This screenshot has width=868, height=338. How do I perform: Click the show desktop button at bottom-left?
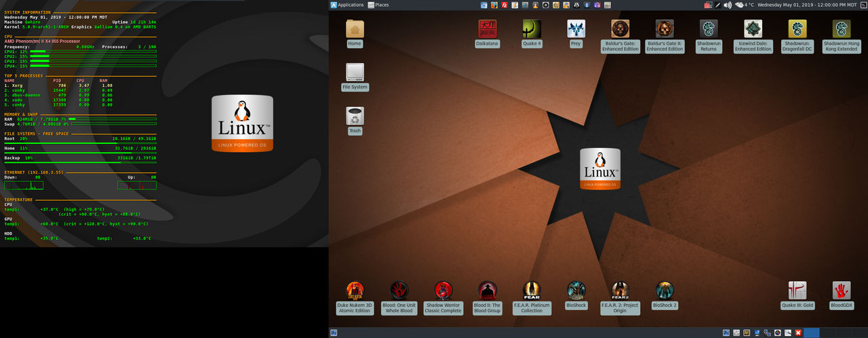click(x=334, y=333)
